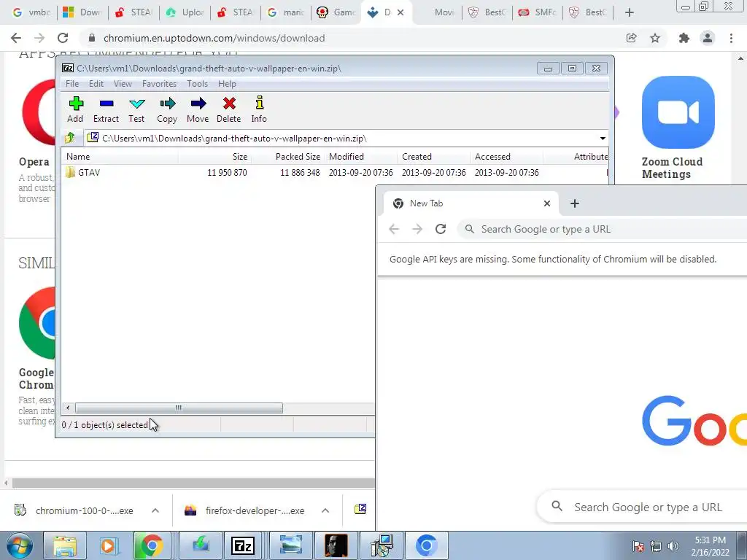Open the View menu in 7-Zip
Screen dimensions: 747x560
point(123,84)
